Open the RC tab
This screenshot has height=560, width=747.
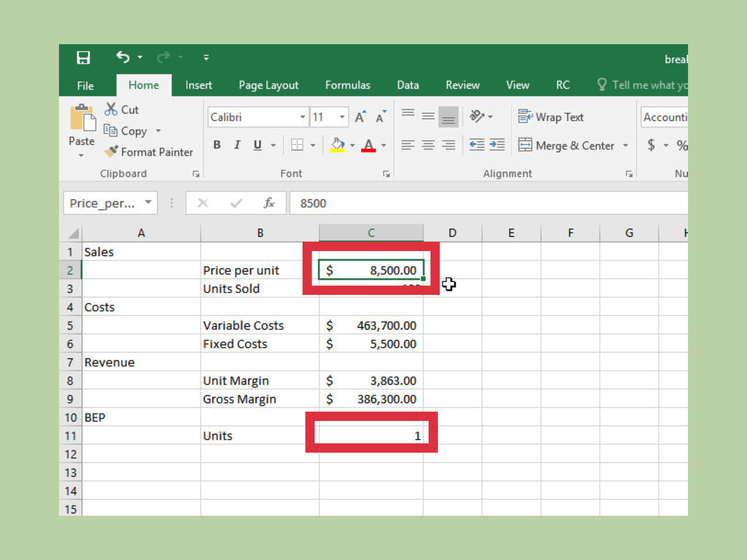click(563, 85)
